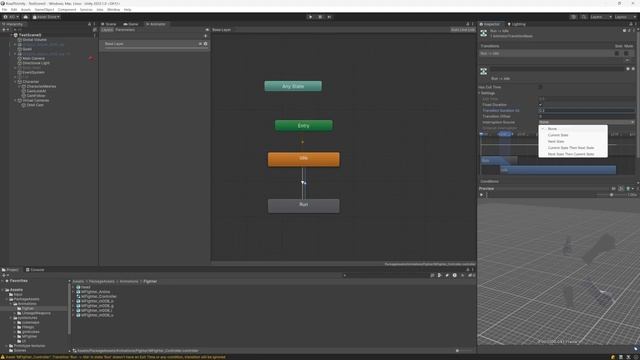640x360 pixels.
Task: Open the GameObject menu
Action: coord(44,9)
